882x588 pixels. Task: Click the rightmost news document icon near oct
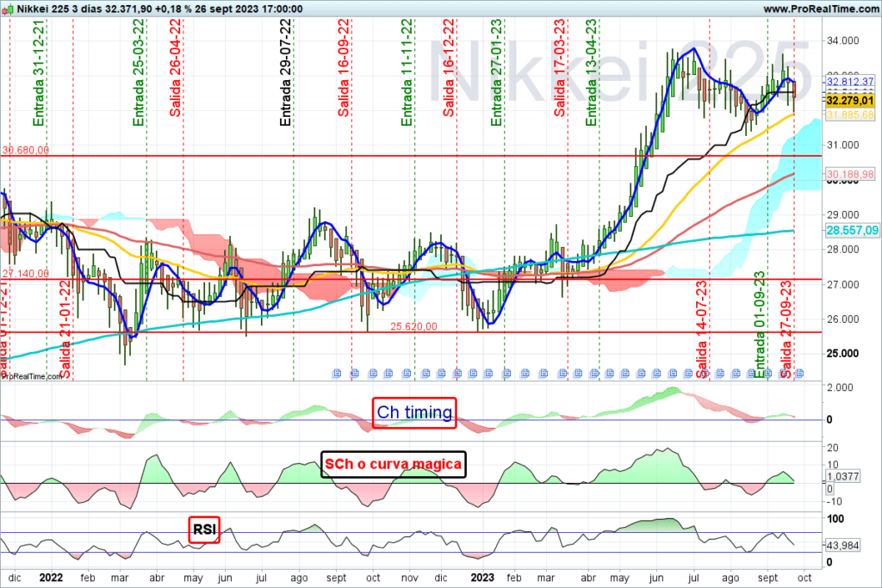pos(799,374)
